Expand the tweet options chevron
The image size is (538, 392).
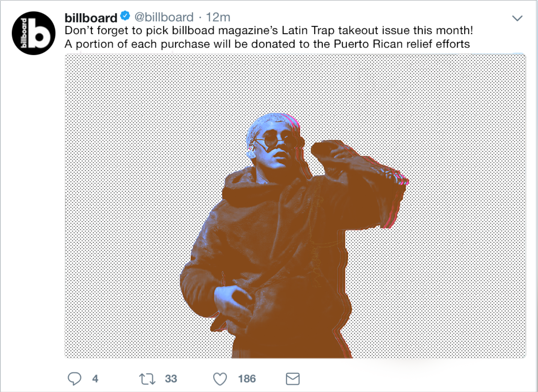click(517, 18)
